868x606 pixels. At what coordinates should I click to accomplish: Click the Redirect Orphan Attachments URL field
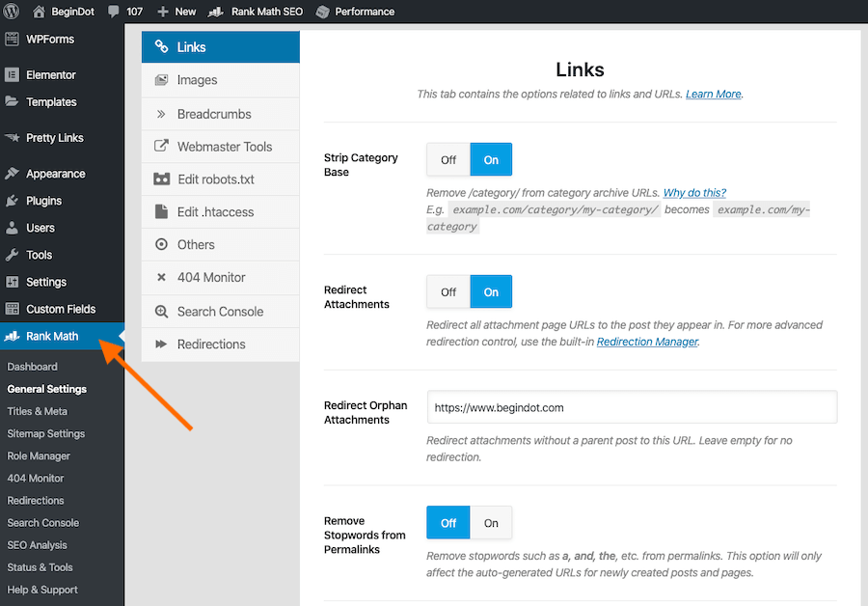[632, 407]
